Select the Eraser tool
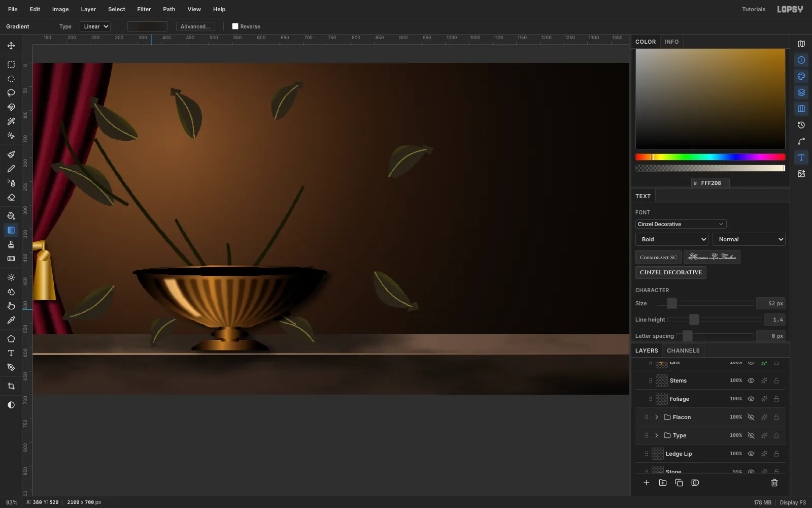 pos(11,197)
